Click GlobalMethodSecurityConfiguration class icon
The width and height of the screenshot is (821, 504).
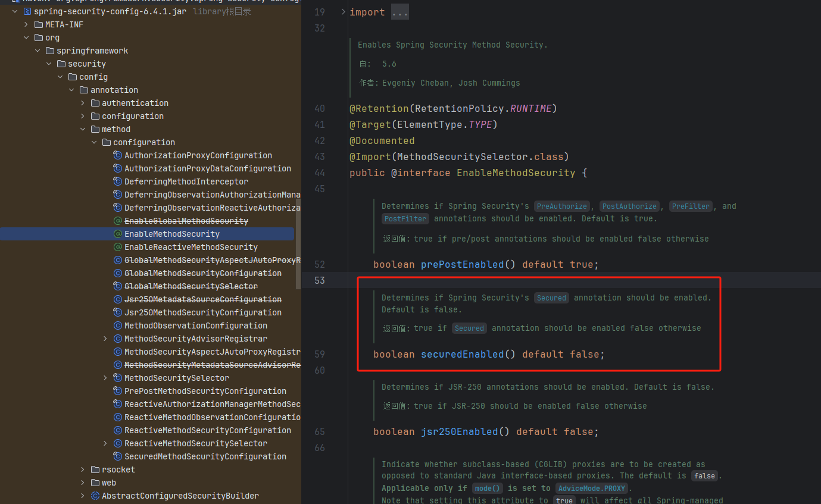118,273
